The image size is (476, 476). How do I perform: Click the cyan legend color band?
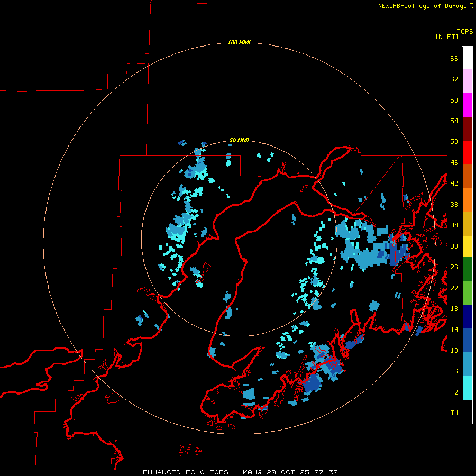click(x=467, y=388)
